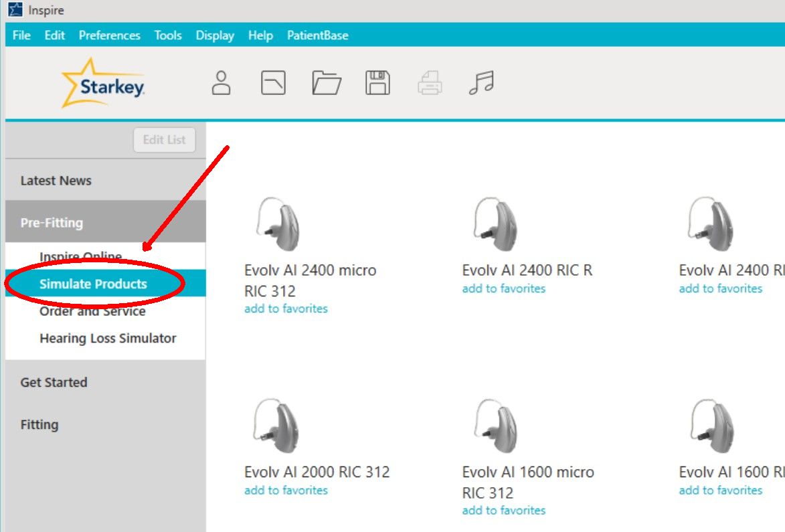785x532 pixels.
Task: Add Evolv AI 2400 RIC R to favorites
Action: point(504,289)
